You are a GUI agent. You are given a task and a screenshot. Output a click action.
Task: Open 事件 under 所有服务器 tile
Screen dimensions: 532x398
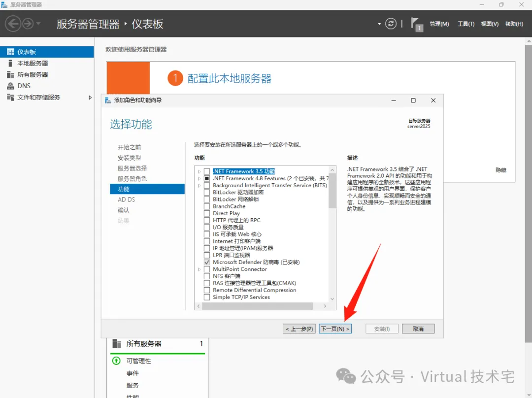tap(133, 373)
